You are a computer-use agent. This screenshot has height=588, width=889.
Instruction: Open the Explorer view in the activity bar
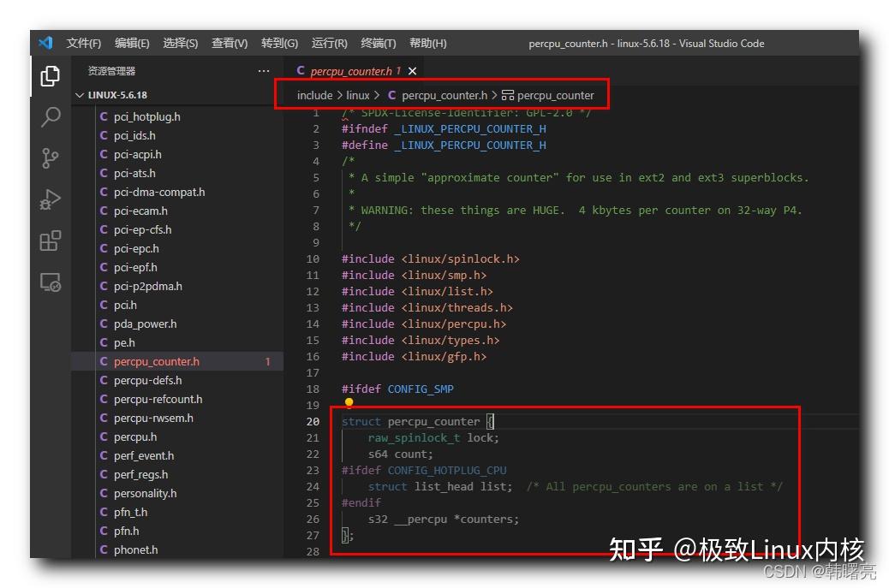[49, 75]
